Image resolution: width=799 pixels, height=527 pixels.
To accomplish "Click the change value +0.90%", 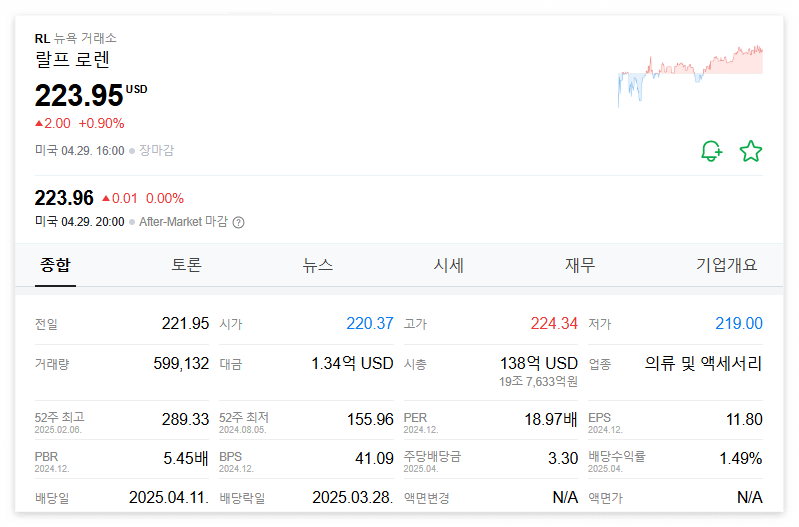I will (101, 123).
